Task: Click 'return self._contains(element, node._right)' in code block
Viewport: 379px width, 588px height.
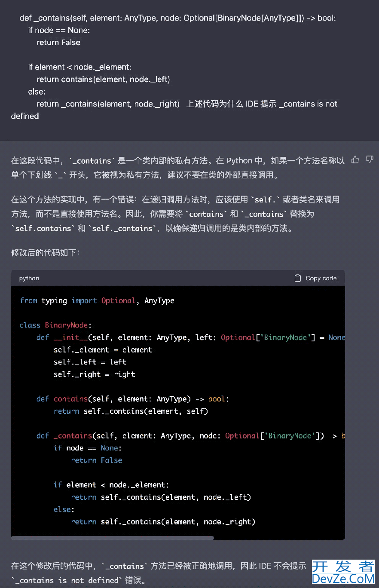Action: click(x=163, y=521)
